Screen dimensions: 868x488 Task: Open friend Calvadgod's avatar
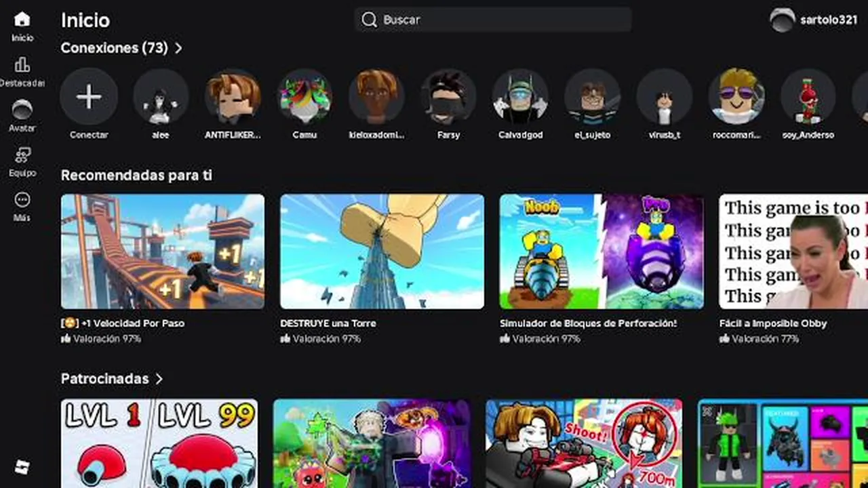coord(520,96)
